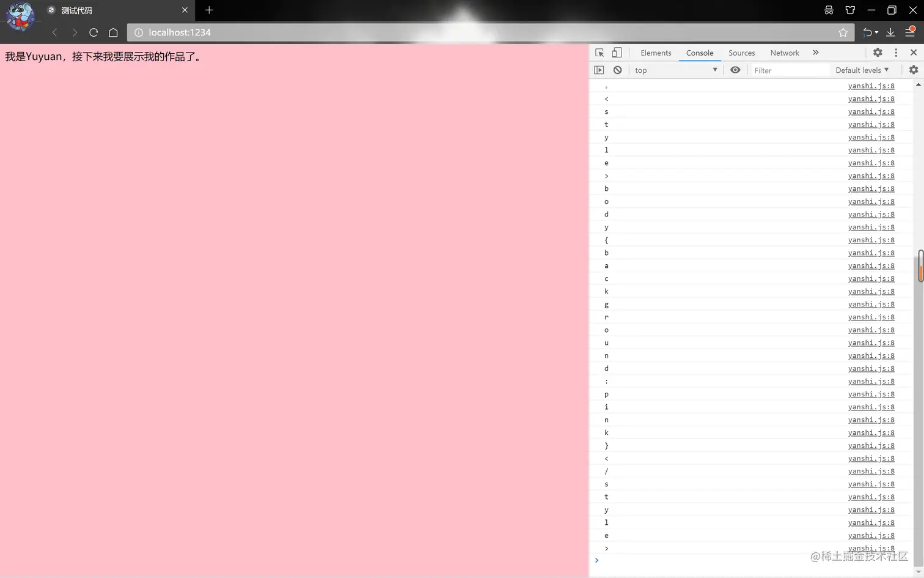The height and width of the screenshot is (578, 924).
Task: Open yanshi.js:8 link in the ':' row
Action: (x=871, y=381)
